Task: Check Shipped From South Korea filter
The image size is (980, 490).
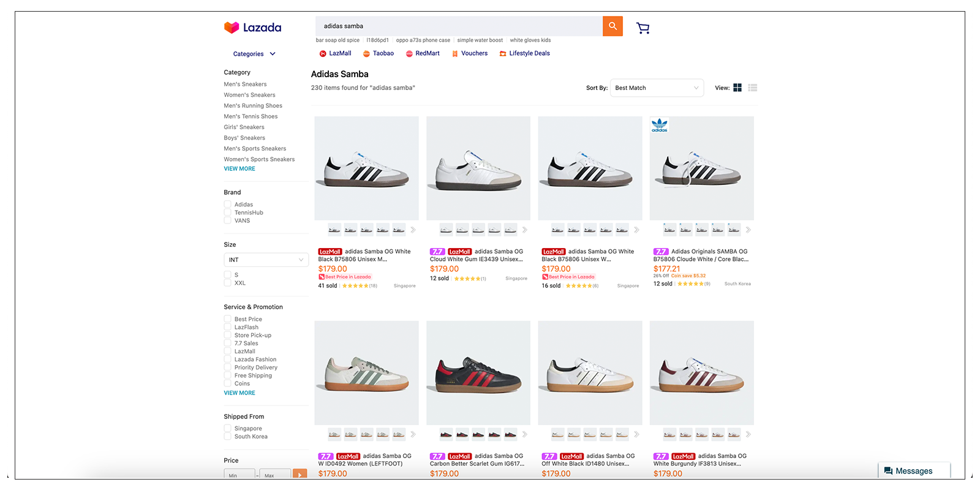Action: click(x=227, y=437)
